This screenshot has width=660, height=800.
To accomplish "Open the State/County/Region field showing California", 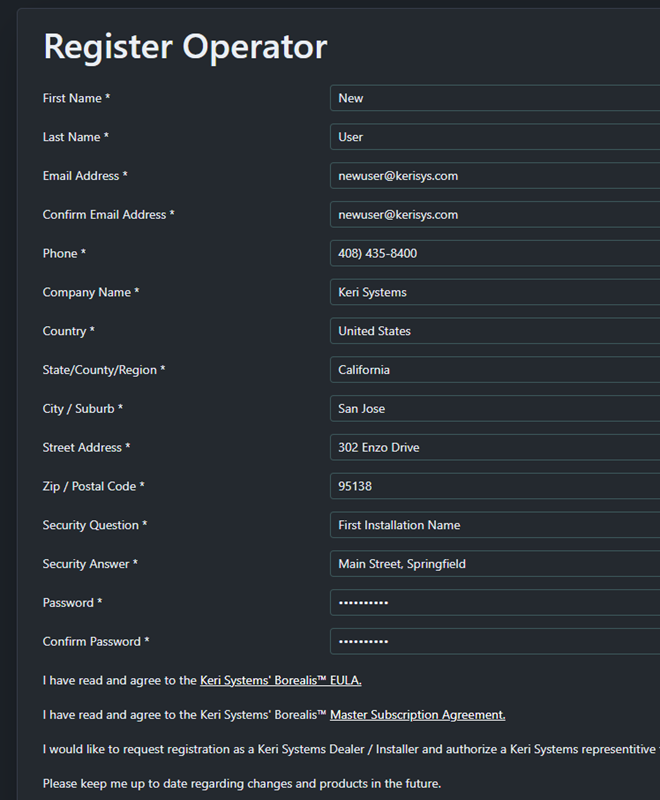I will (495, 369).
